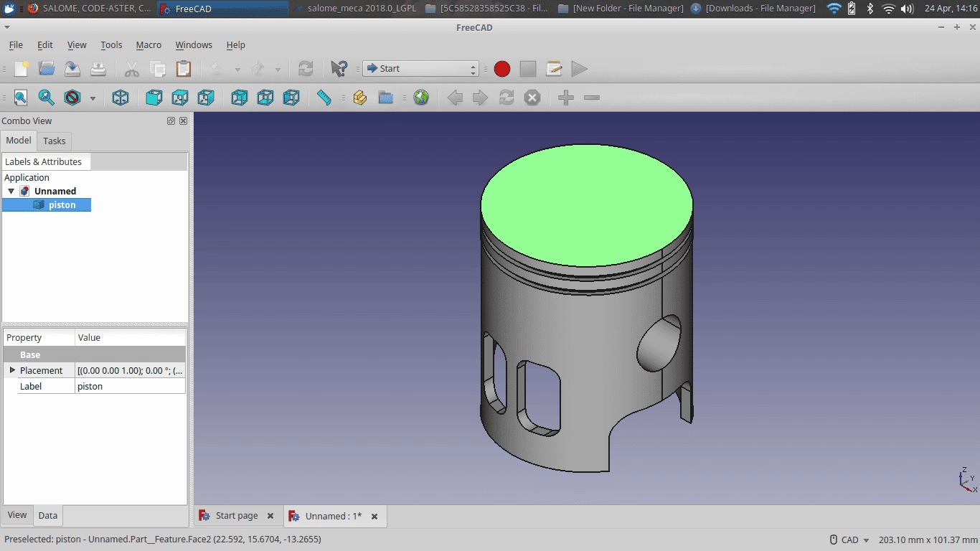The height and width of the screenshot is (551, 980).
Task: Click the Open website globe icon
Action: pos(421,98)
